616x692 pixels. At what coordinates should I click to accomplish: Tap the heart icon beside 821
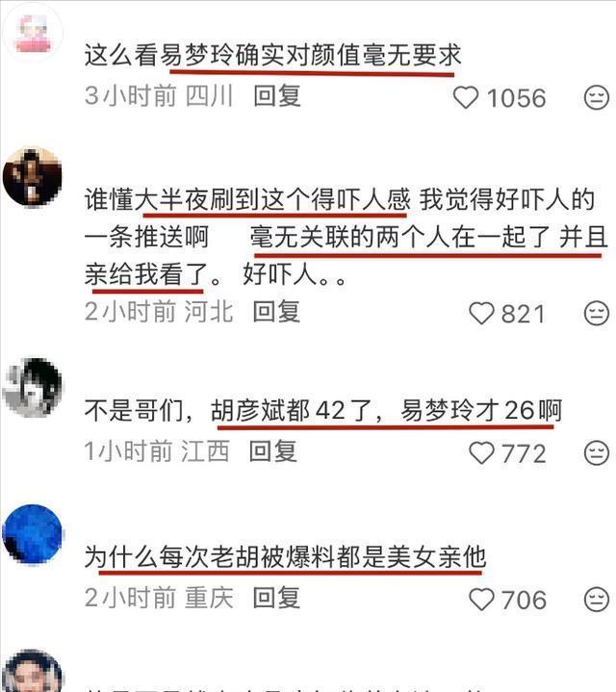tap(481, 314)
